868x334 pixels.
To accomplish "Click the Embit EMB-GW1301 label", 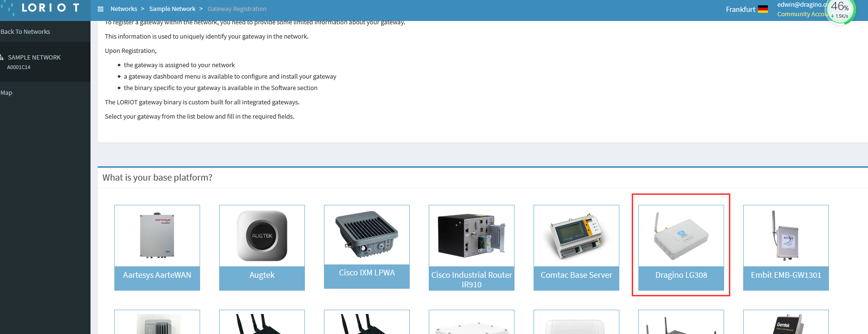I will pos(786,275).
